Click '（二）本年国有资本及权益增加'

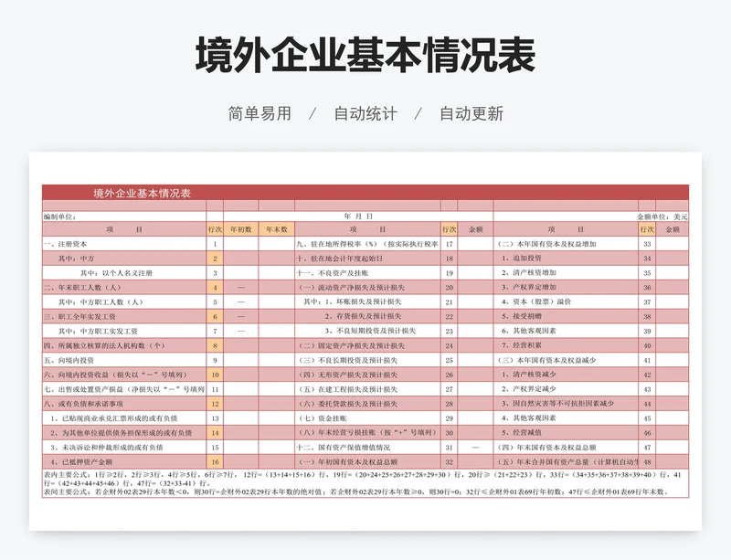pyautogui.click(x=566, y=244)
